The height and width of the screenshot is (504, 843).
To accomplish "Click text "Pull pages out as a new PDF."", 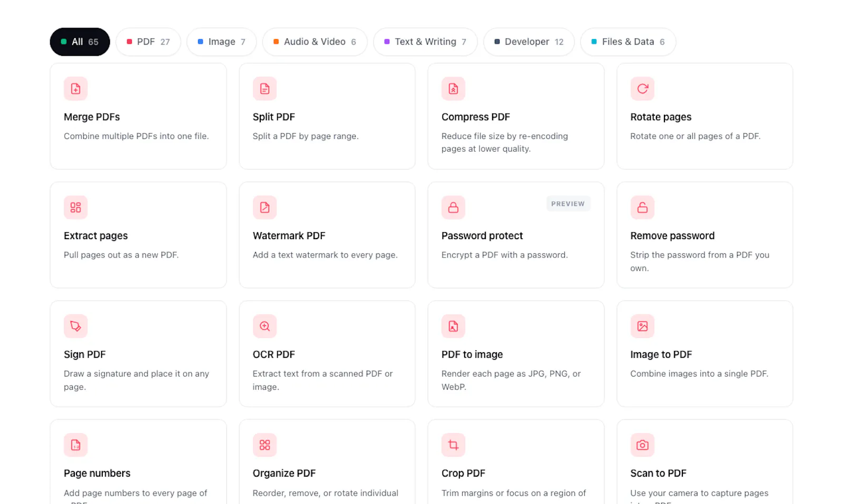I will click(121, 255).
